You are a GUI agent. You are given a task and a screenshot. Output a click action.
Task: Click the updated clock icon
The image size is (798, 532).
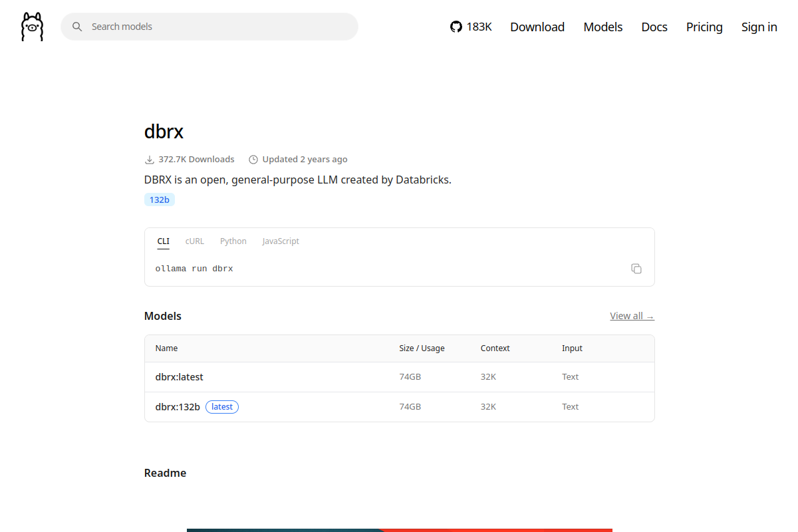point(253,160)
